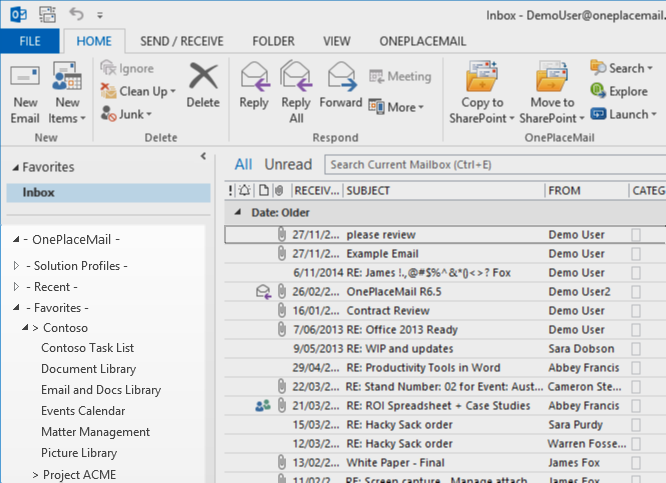Click the Reply envelope icon
Image resolution: width=666 pixels, height=483 pixels.
tap(254, 77)
